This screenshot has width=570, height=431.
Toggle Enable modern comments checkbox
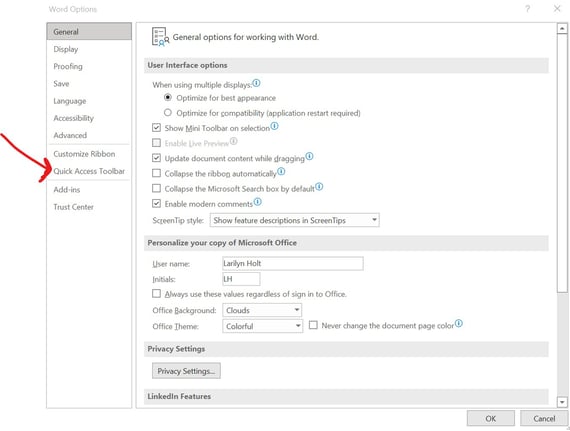[x=156, y=204]
